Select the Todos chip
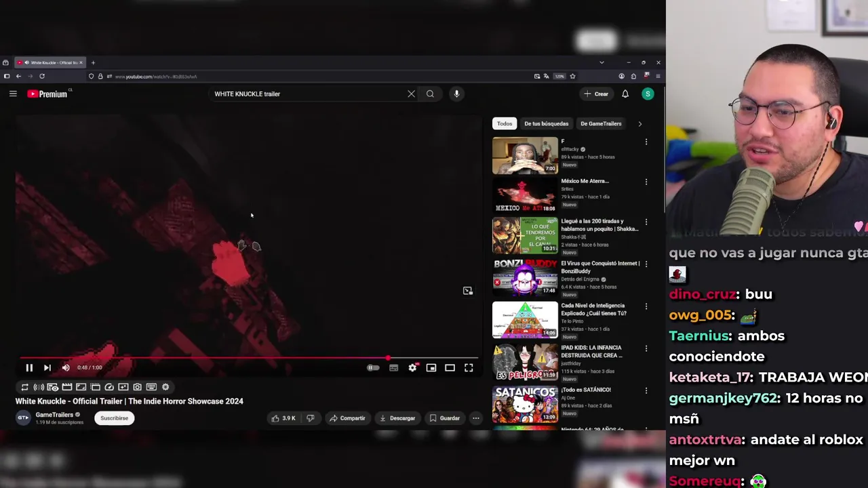 point(505,124)
